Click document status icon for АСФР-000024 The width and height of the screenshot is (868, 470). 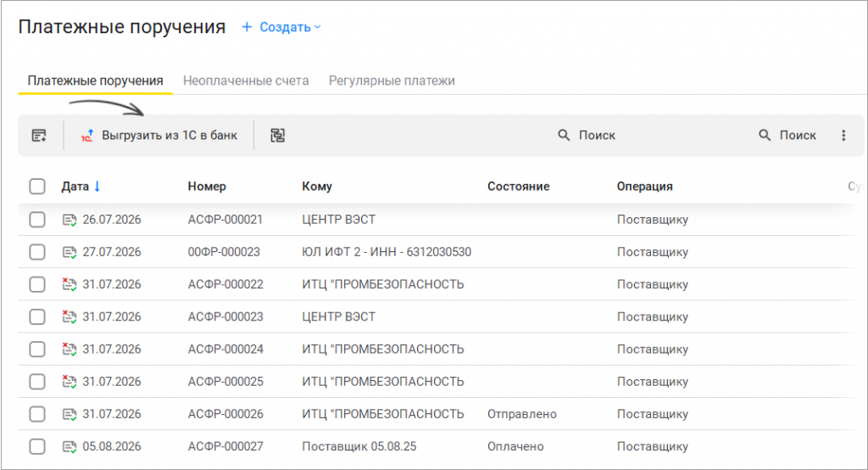pyautogui.click(x=70, y=350)
